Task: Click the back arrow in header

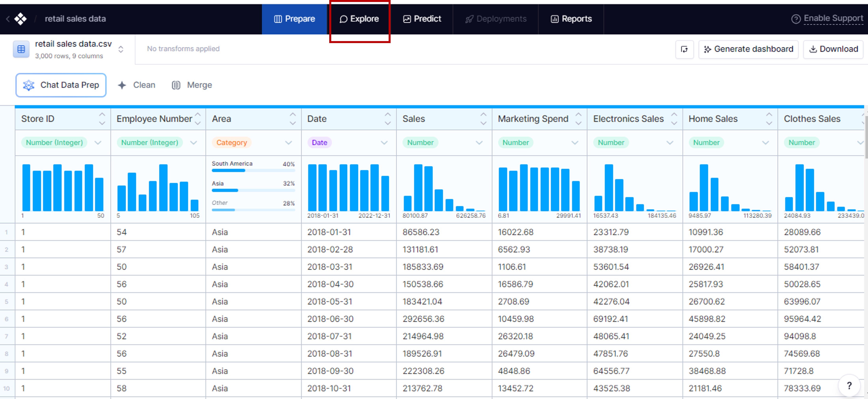Action: [x=8, y=19]
